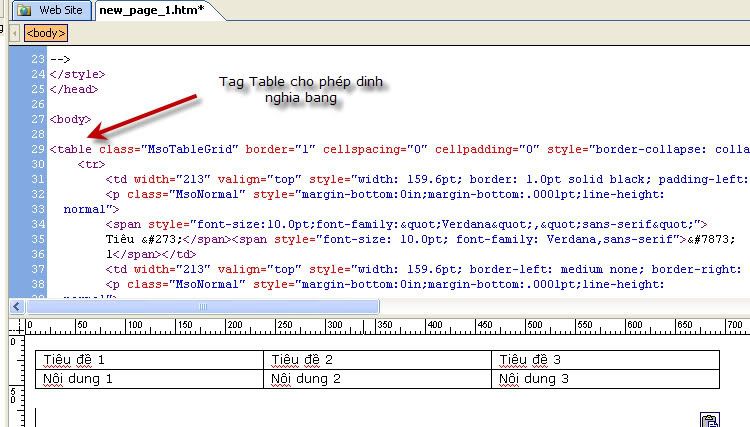
Task: Switch to the Web Site tab
Action: click(x=52, y=10)
